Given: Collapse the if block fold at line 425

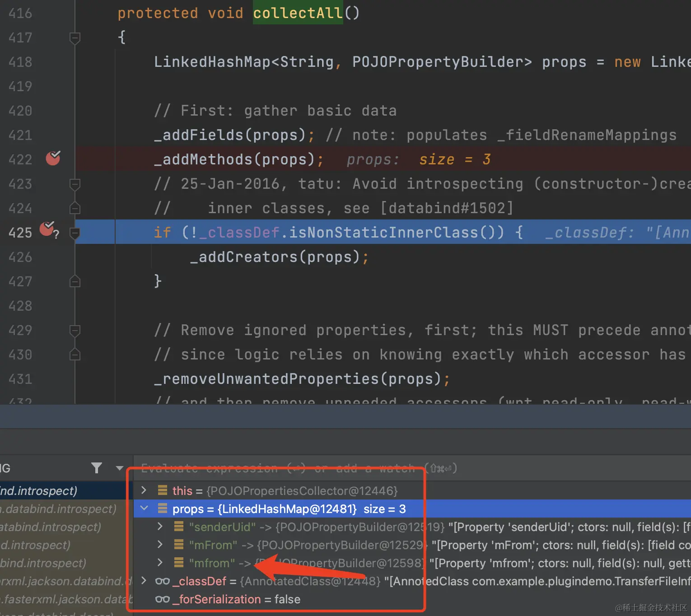Looking at the screenshot, I should pyautogui.click(x=75, y=233).
